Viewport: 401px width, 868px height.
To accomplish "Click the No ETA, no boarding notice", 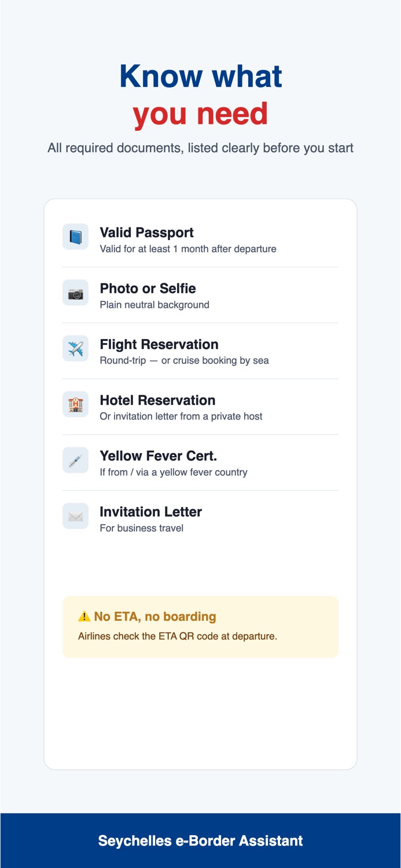I will tap(200, 627).
